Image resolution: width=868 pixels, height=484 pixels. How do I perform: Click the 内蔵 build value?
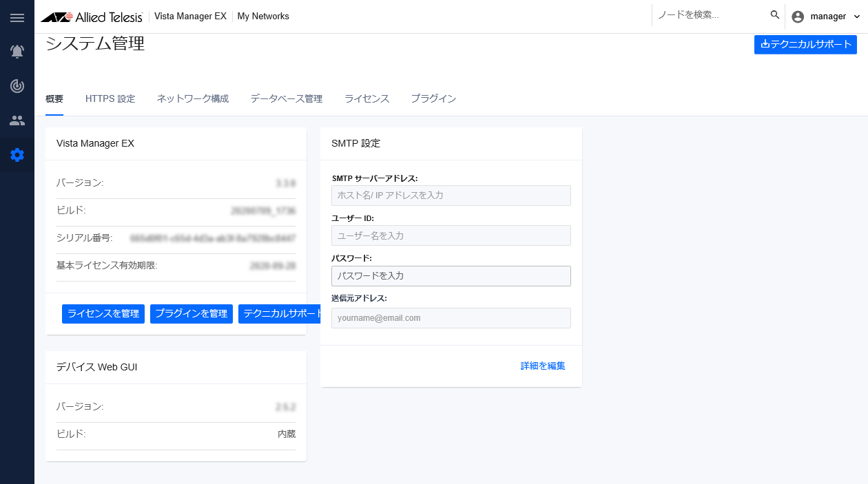[287, 434]
